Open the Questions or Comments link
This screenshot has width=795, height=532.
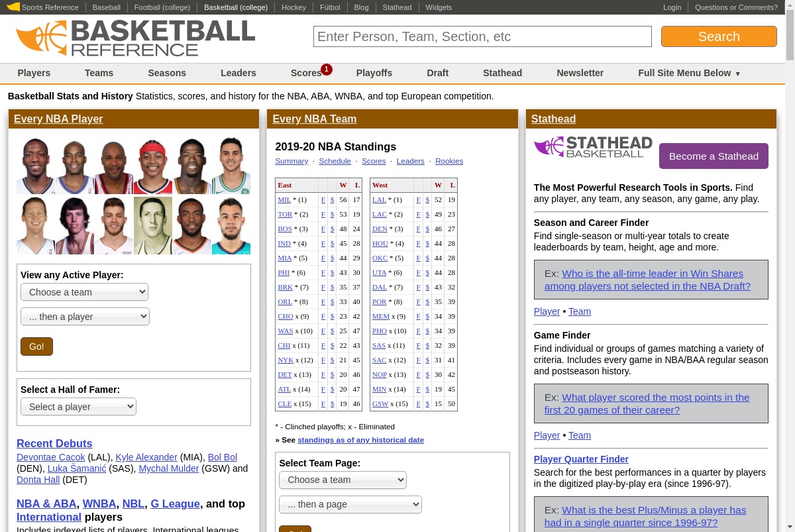[x=736, y=7]
